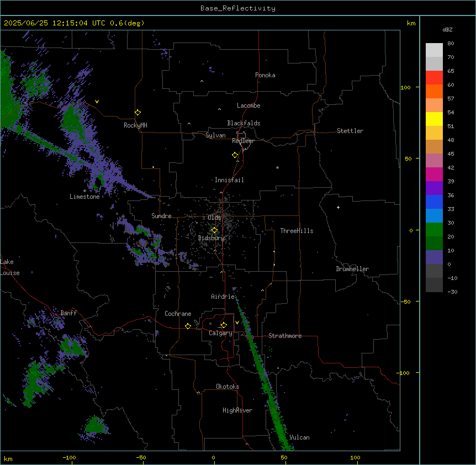Click the Innisfail label
The image size is (476, 465).
229,180
